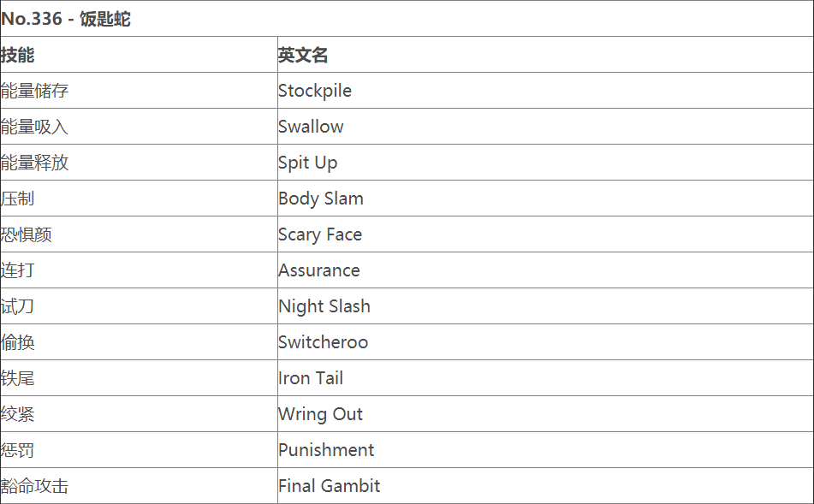Select the "Final Gambit" cell
Screen dimensions: 814x504
pyautogui.click(x=330, y=486)
